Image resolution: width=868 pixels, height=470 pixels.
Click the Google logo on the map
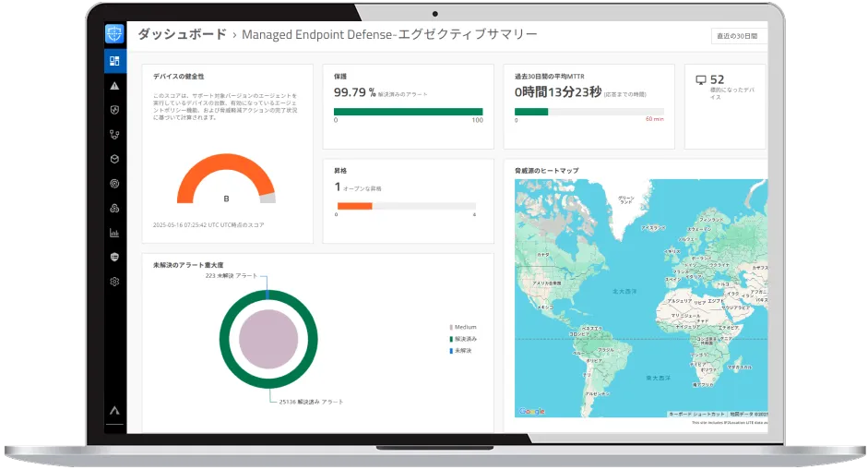coord(532,411)
